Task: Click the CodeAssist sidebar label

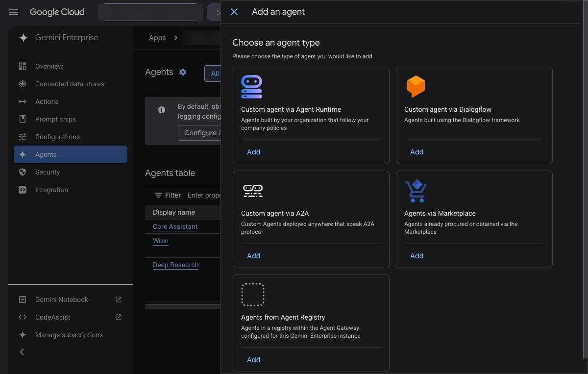Action: (x=53, y=317)
